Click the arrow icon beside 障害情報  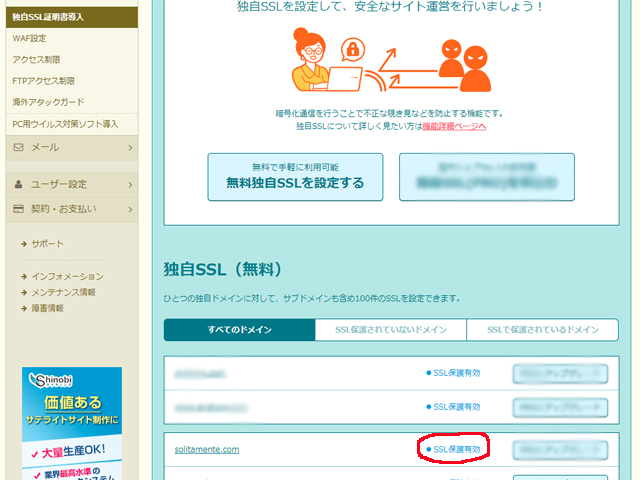tap(23, 308)
